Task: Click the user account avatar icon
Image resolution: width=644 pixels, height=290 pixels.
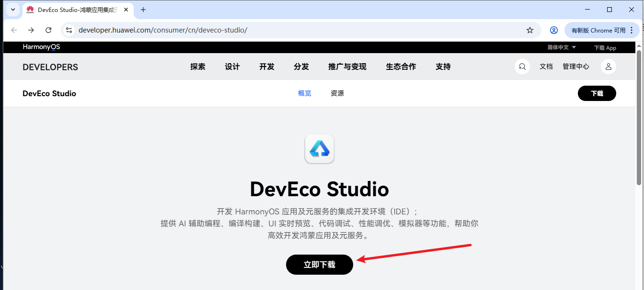Action: tap(609, 67)
